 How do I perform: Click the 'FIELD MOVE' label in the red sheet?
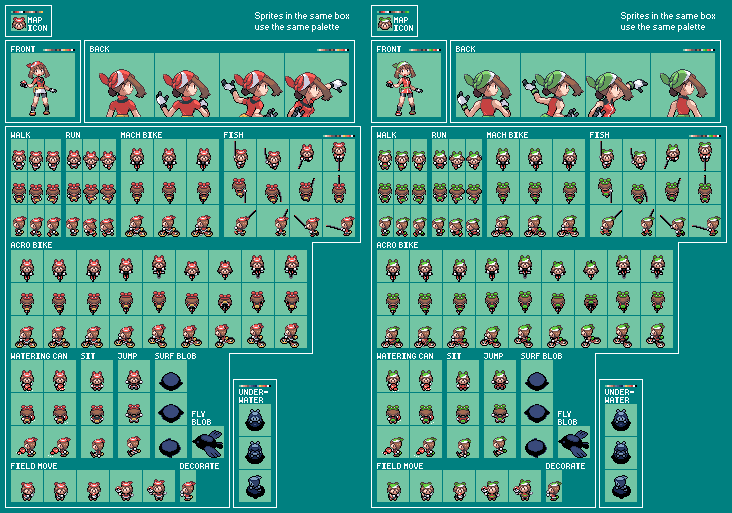tap(34, 466)
